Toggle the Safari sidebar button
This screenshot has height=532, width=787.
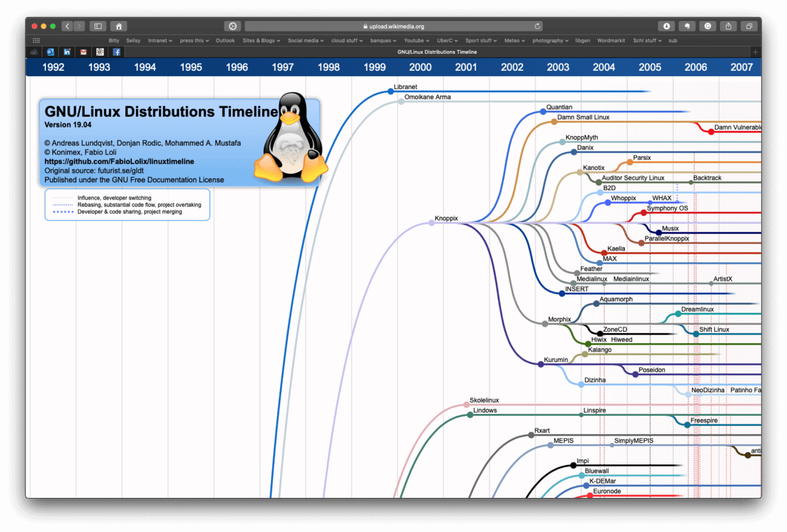coord(98,26)
